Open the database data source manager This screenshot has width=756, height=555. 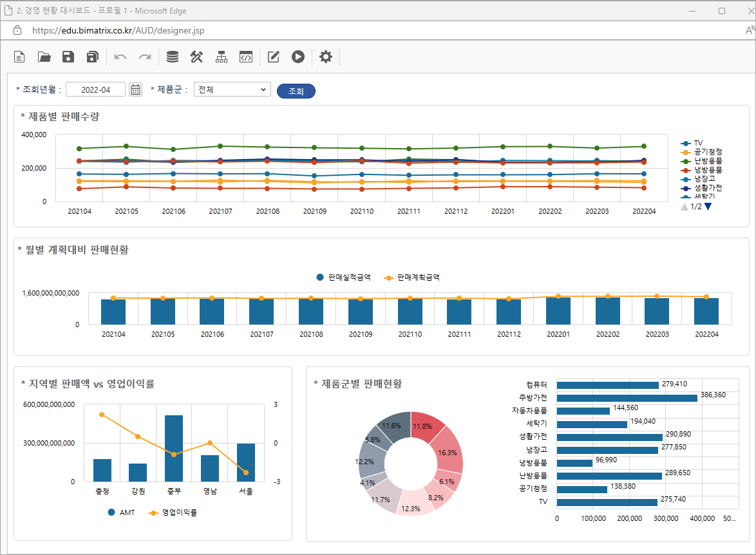(173, 57)
